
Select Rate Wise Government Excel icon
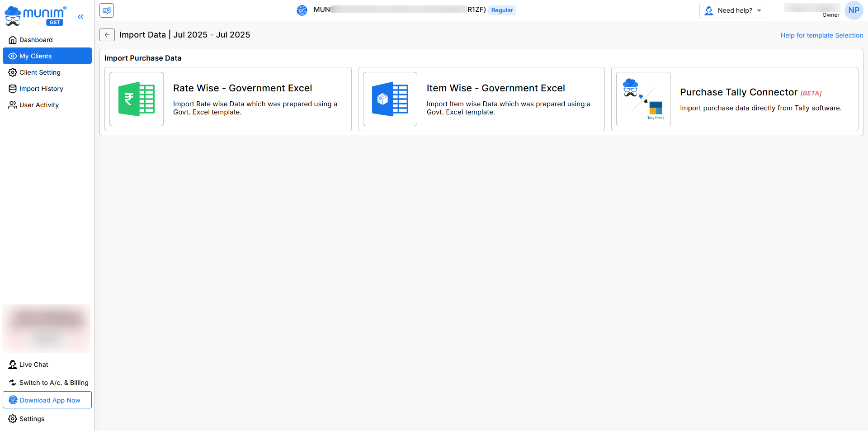(137, 99)
